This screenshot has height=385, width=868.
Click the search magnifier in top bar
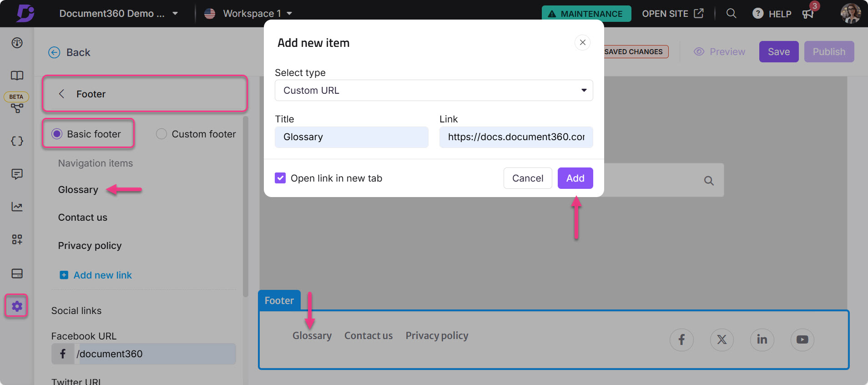click(x=731, y=13)
